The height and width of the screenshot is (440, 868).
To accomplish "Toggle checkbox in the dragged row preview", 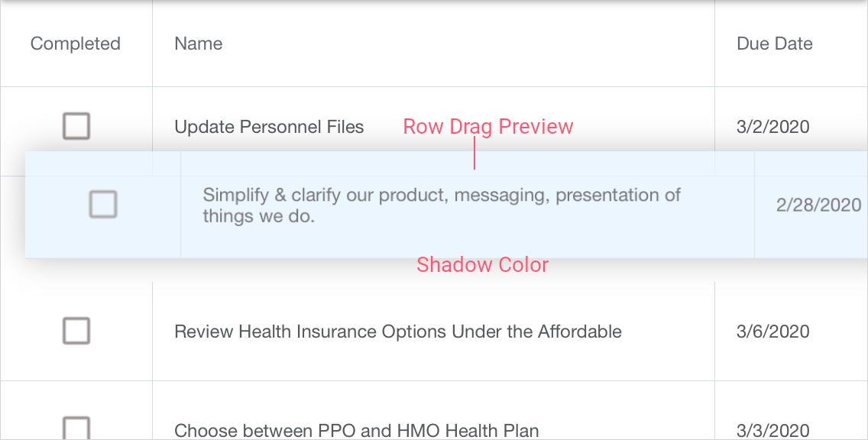I will click(x=103, y=205).
